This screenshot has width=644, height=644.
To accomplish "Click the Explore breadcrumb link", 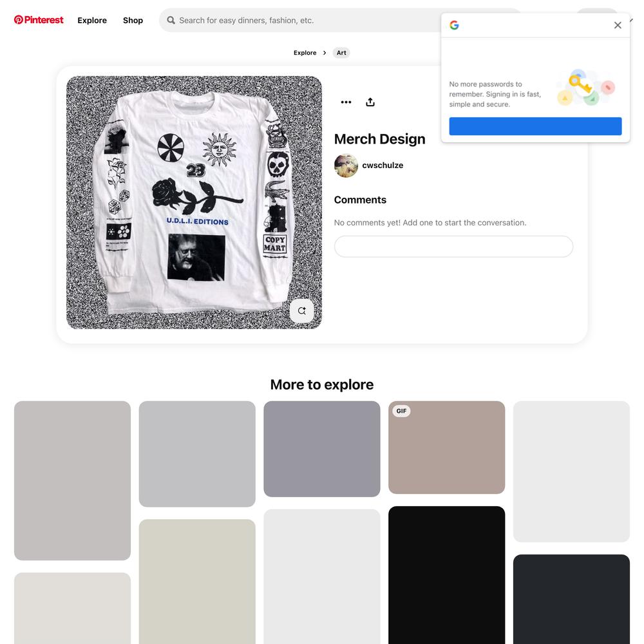I will point(305,53).
